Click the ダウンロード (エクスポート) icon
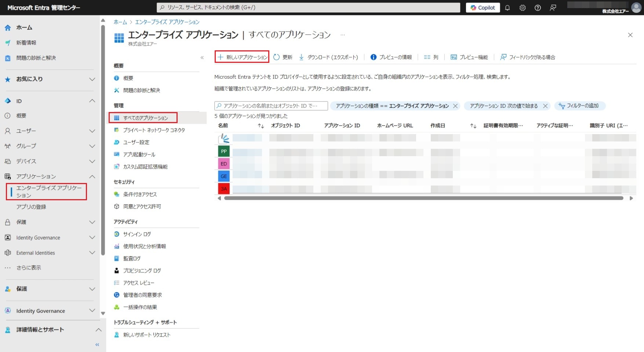The width and height of the screenshot is (644, 352). tap(301, 57)
